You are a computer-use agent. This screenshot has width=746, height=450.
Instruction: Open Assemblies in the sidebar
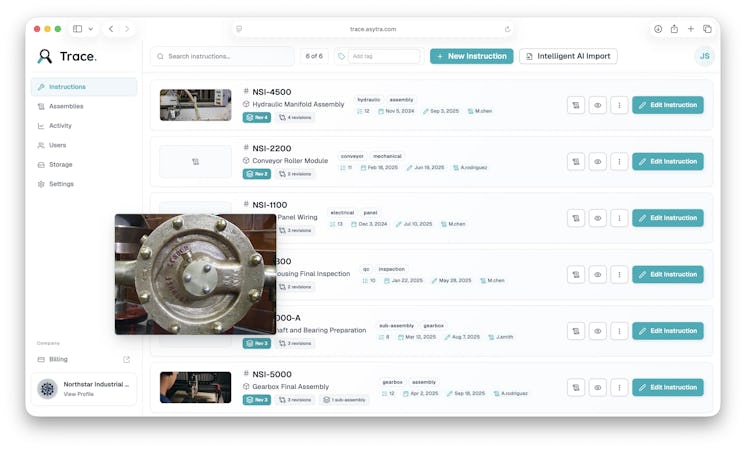click(x=84, y=107)
